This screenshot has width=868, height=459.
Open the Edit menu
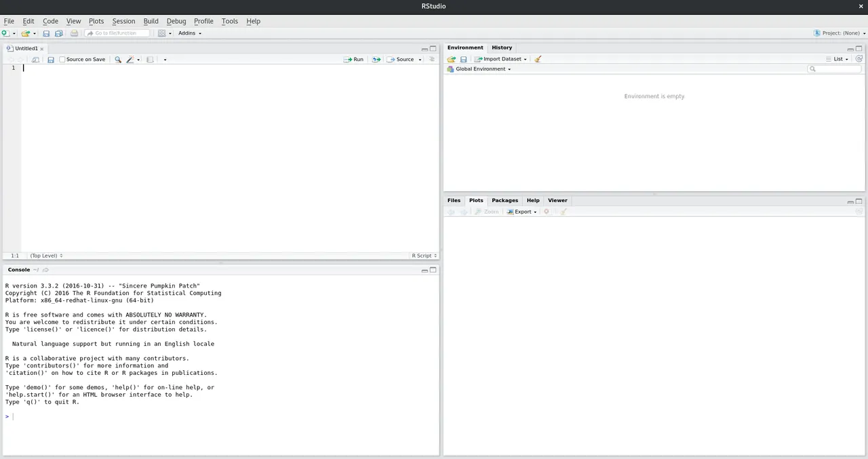point(28,21)
